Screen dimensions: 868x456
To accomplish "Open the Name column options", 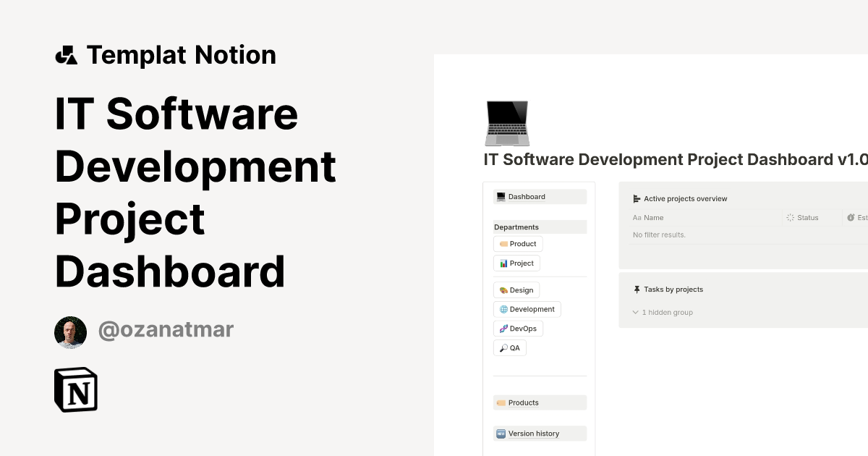I will click(648, 217).
